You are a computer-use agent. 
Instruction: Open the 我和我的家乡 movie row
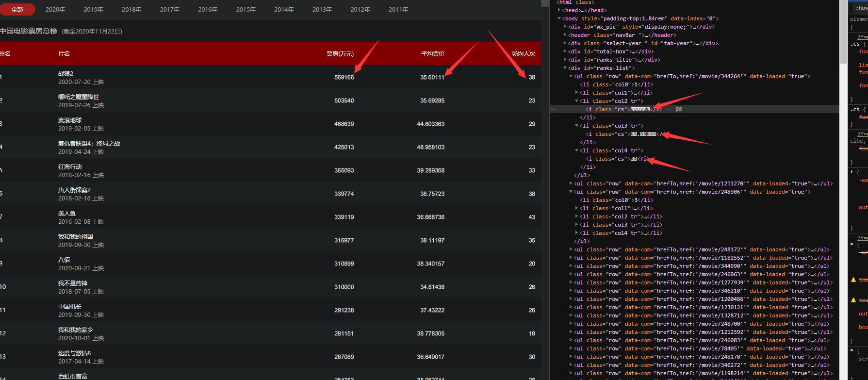(270, 333)
